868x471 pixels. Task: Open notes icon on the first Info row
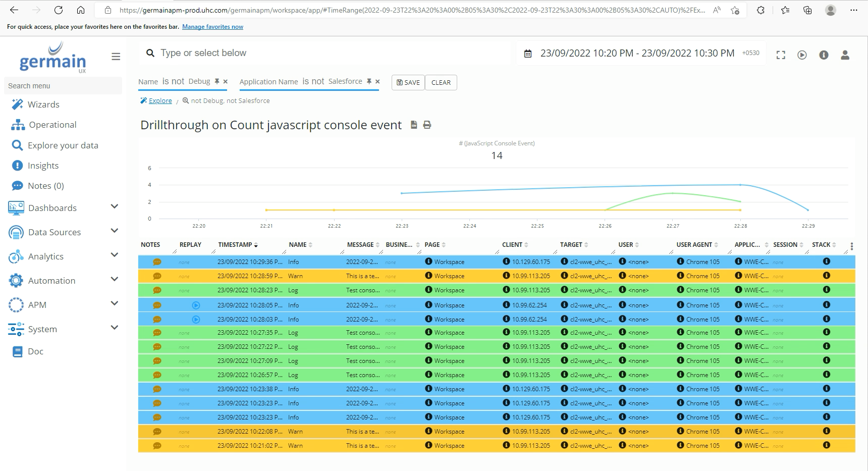(x=157, y=262)
